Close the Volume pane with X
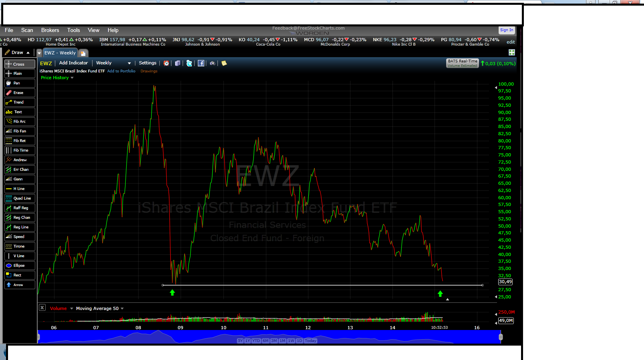The height and width of the screenshot is (360, 644). [x=42, y=308]
